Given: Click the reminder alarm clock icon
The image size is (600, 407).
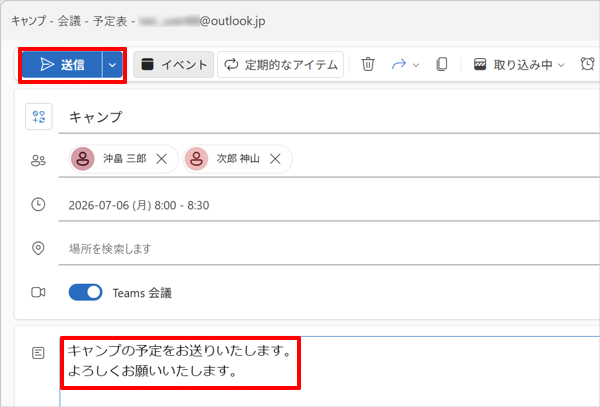Looking at the screenshot, I should [x=587, y=64].
